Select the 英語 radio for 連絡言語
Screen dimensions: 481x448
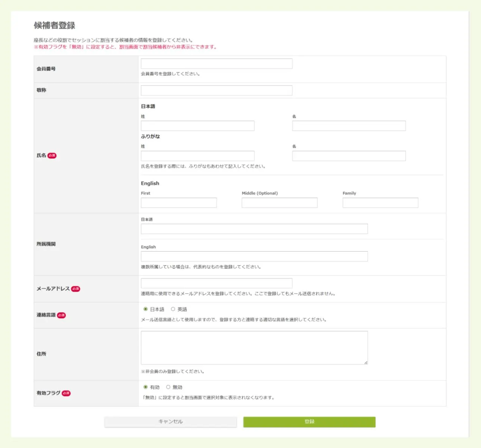point(172,309)
